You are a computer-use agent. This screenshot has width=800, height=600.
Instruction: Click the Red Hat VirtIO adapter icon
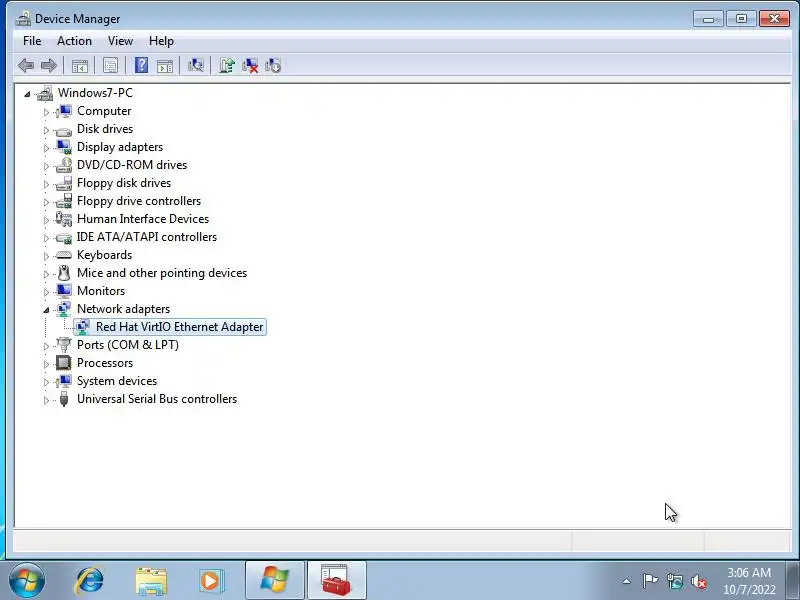coord(83,327)
